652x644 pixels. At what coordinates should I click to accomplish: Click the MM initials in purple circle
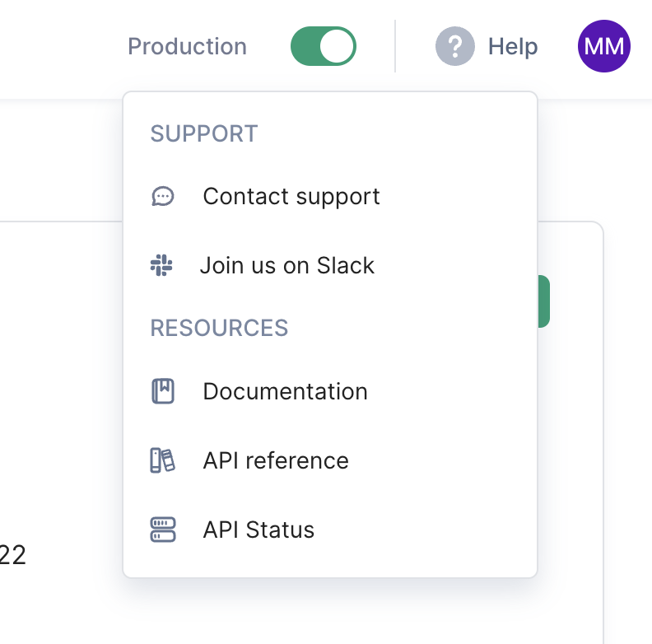tap(603, 46)
